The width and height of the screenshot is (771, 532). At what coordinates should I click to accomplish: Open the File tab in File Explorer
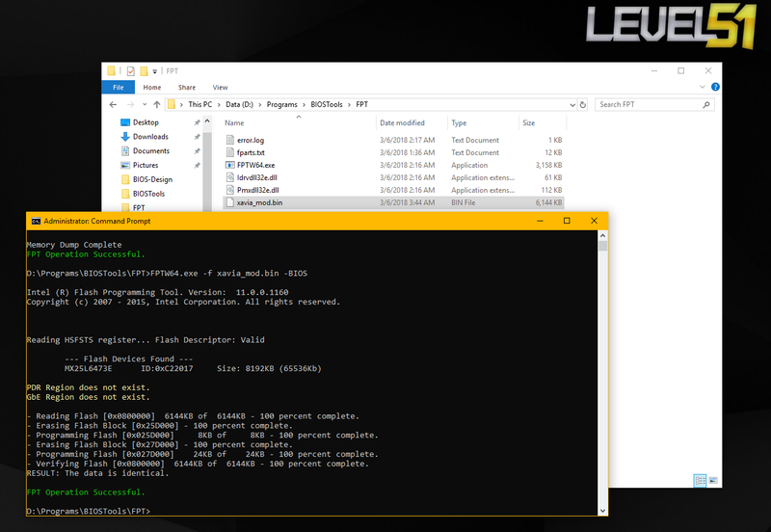tap(118, 87)
